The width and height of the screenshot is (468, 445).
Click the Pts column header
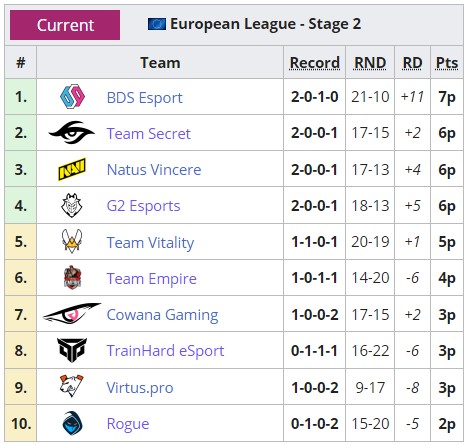tap(447, 63)
